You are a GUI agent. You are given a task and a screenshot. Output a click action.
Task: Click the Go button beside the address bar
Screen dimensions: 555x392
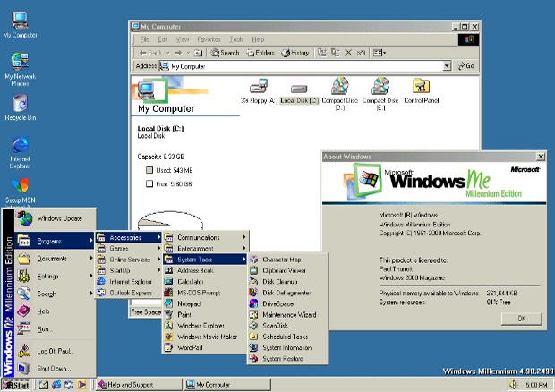coord(466,66)
